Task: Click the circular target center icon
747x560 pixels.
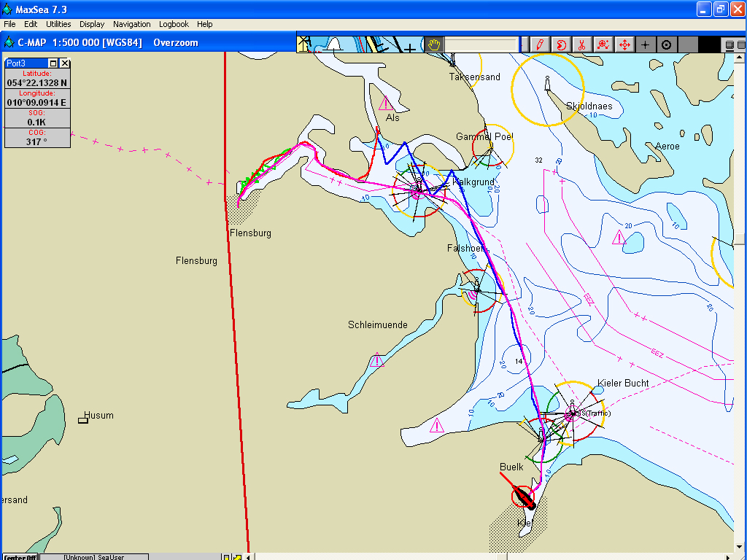Action: pos(666,44)
